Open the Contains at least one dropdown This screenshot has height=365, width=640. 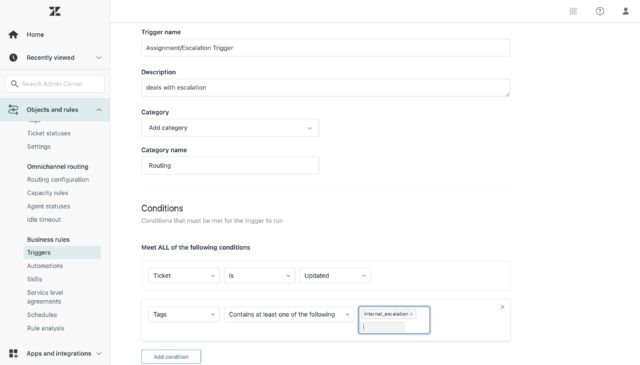pyautogui.click(x=289, y=314)
